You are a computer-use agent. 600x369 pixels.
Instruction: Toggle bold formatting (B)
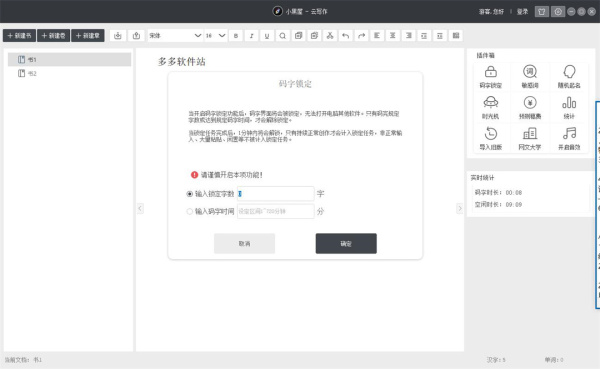(236, 36)
